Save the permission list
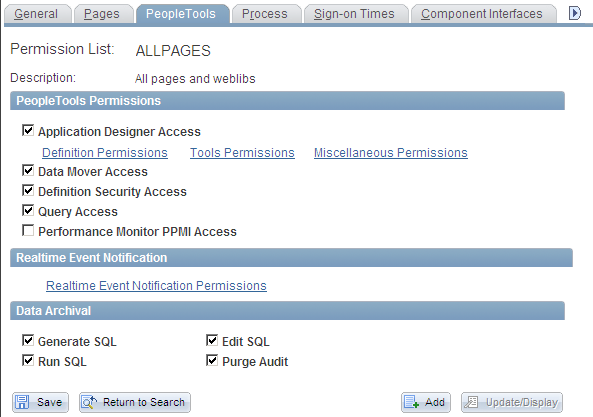Image resolution: width=593 pixels, height=417 pixels. coord(40,402)
